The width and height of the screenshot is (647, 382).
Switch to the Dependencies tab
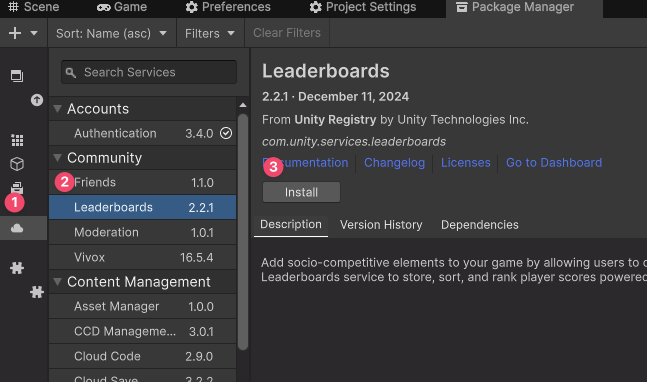tap(479, 225)
